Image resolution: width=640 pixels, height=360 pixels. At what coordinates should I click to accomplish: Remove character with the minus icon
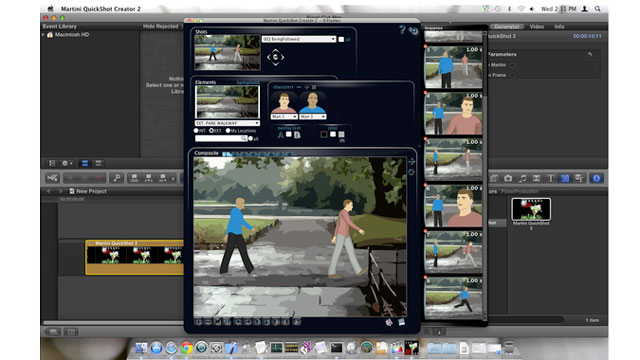tap(299, 87)
